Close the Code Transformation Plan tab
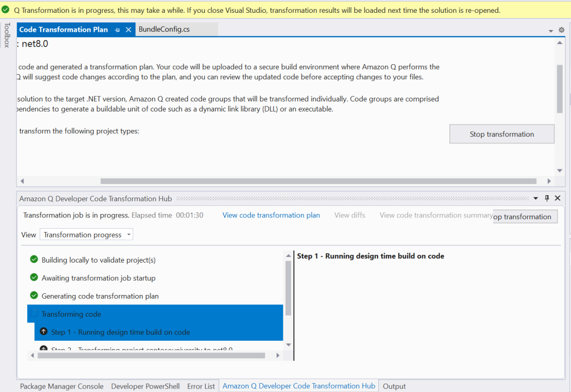 [x=128, y=30]
